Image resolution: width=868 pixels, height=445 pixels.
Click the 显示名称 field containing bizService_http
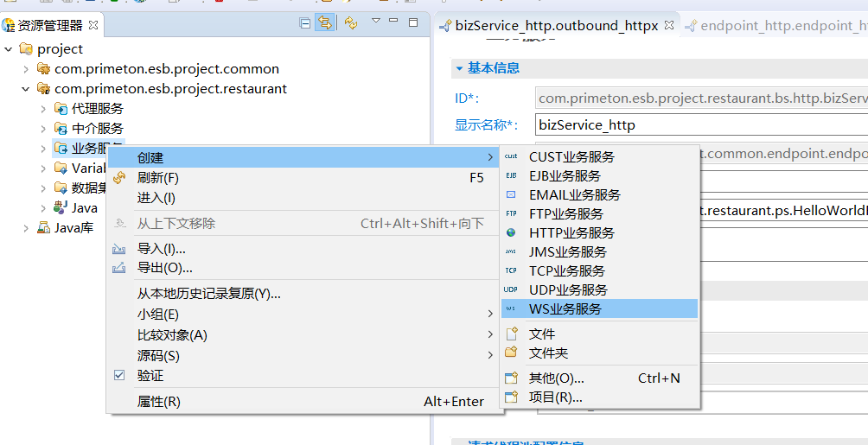coord(700,124)
